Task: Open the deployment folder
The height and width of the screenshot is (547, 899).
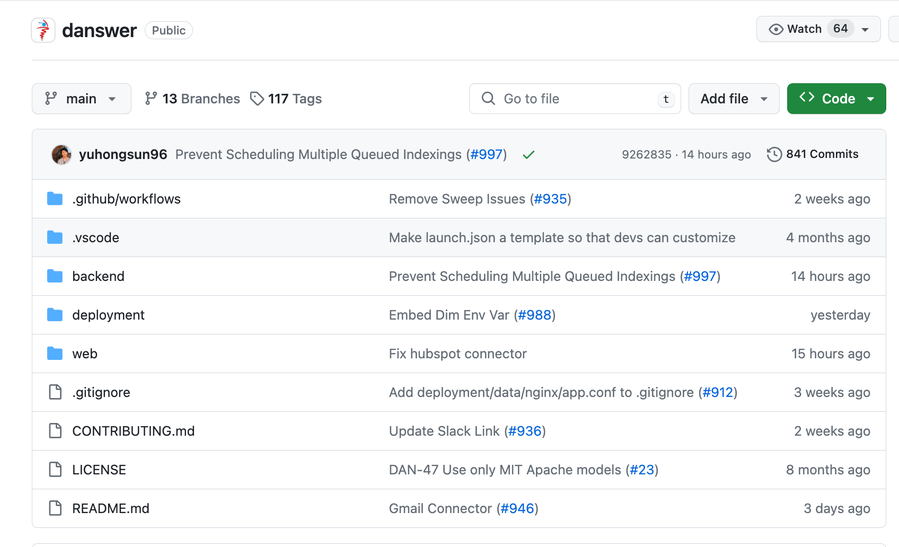Action: click(108, 315)
